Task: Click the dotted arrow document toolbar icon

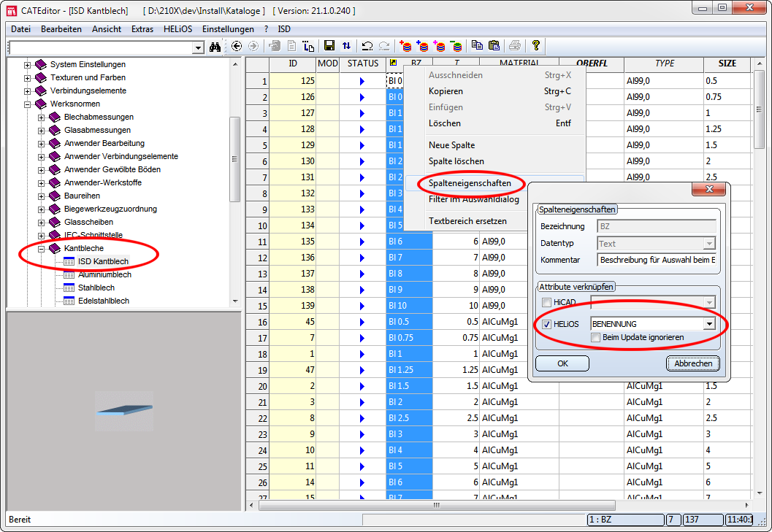Action: [x=309, y=46]
